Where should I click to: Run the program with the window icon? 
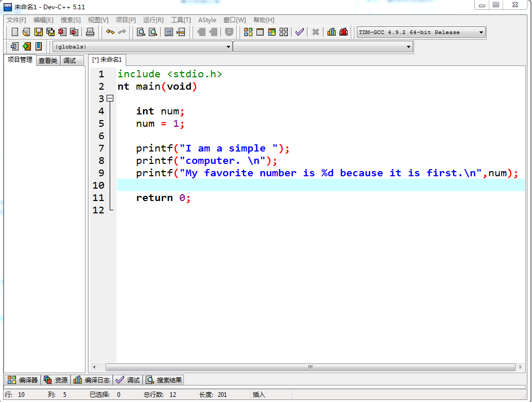tap(260, 32)
